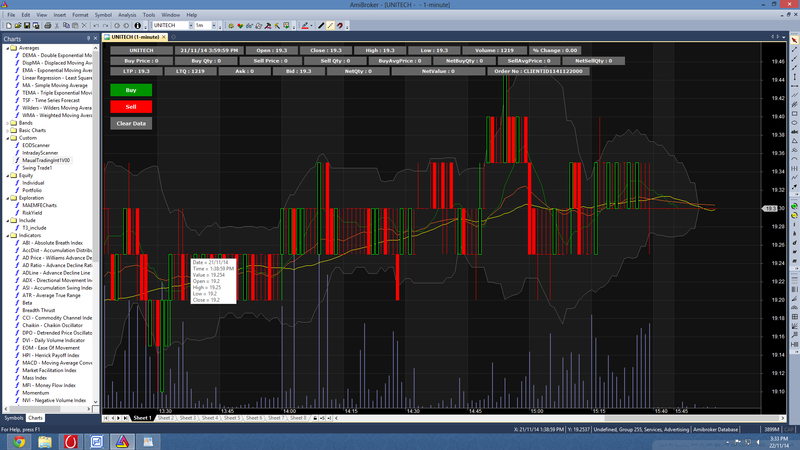Select the abc Text drawing tool
Screen dimensions: 800x450
794,132
